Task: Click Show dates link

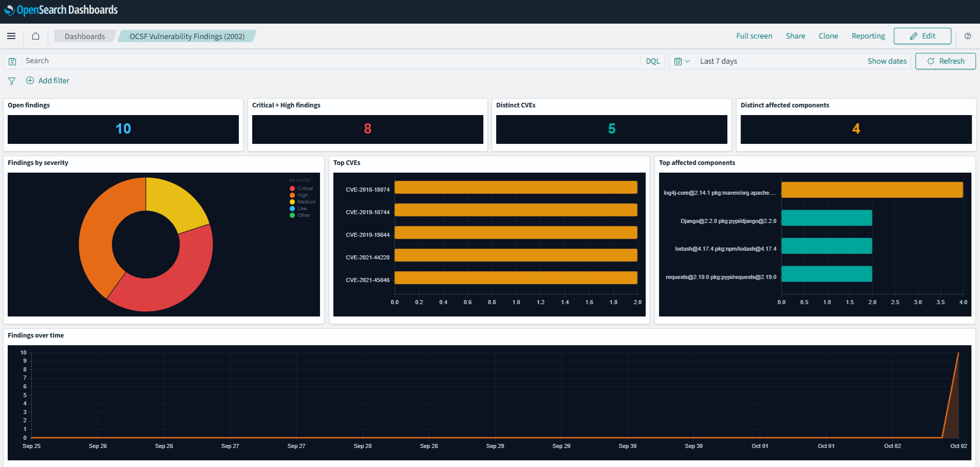Action: point(887,61)
